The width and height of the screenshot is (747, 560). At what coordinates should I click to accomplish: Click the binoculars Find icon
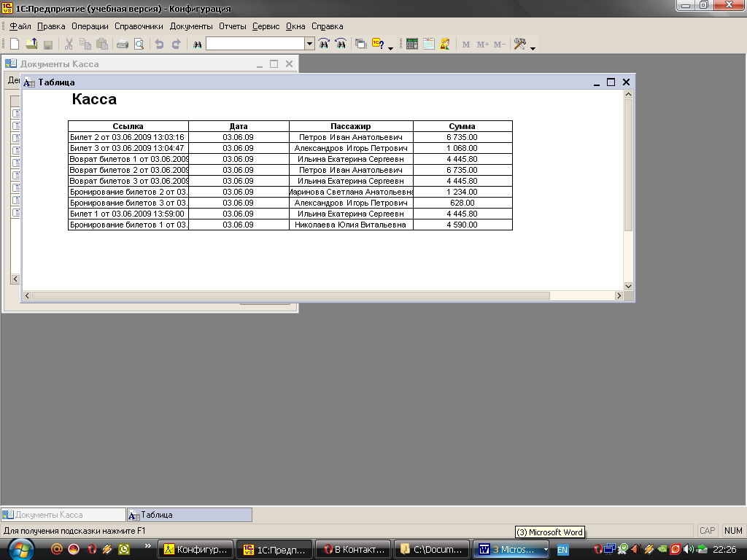[197, 44]
